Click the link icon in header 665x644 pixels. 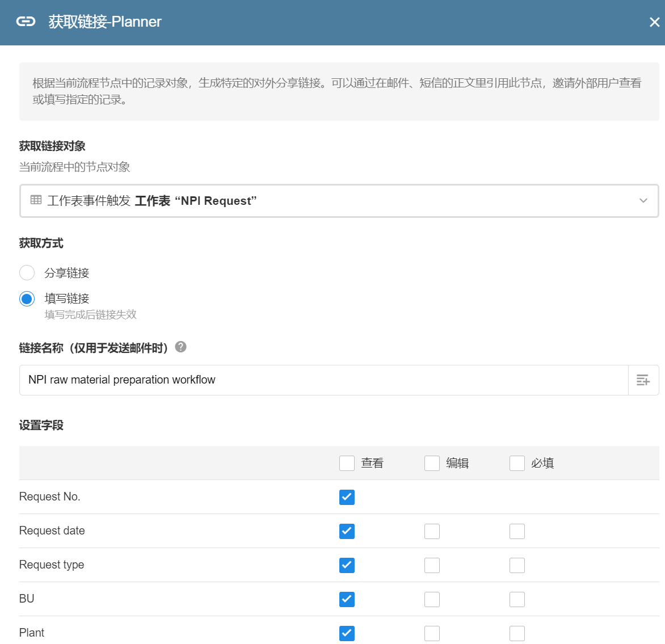26,22
